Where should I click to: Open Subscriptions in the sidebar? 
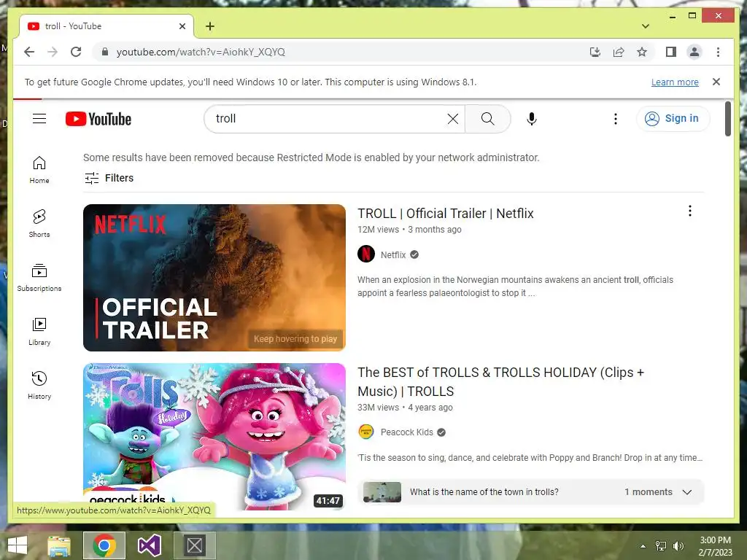pyautogui.click(x=39, y=277)
